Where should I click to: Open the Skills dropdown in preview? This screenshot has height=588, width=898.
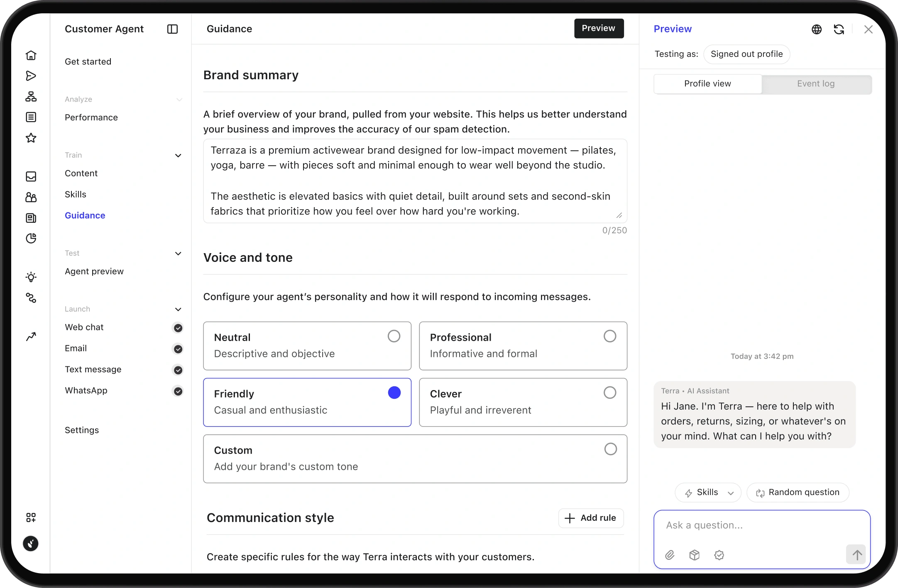pos(708,493)
